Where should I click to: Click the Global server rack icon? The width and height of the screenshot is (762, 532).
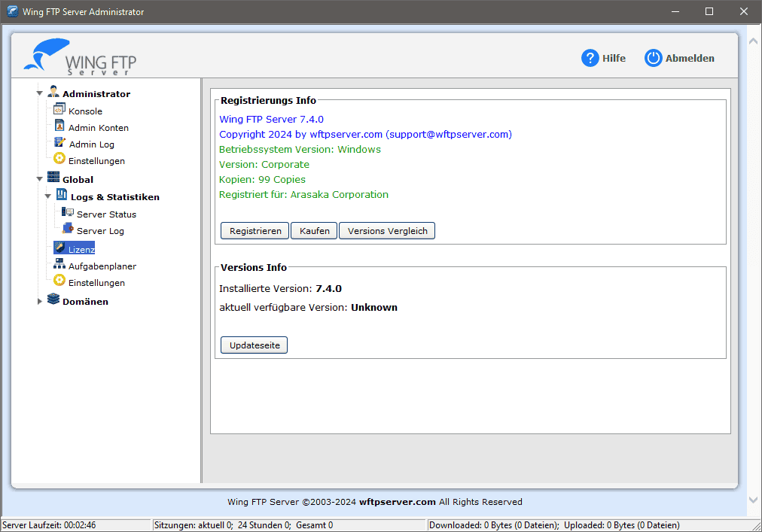tap(53, 177)
